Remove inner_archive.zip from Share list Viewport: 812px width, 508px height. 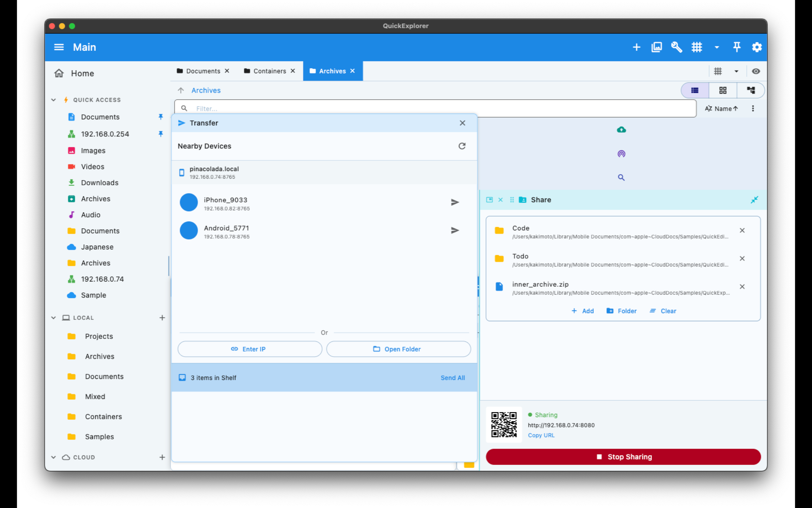click(x=742, y=287)
